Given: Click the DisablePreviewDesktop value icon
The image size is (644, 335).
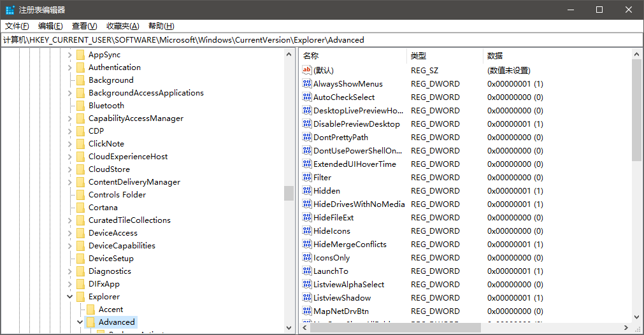Looking at the screenshot, I should coord(307,124).
